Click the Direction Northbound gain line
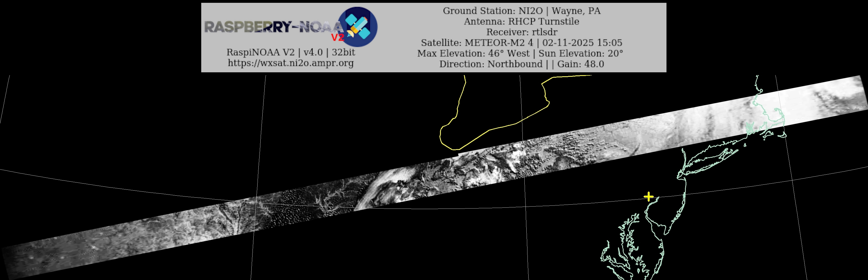Screen dimensions: 868x280 pos(521,64)
